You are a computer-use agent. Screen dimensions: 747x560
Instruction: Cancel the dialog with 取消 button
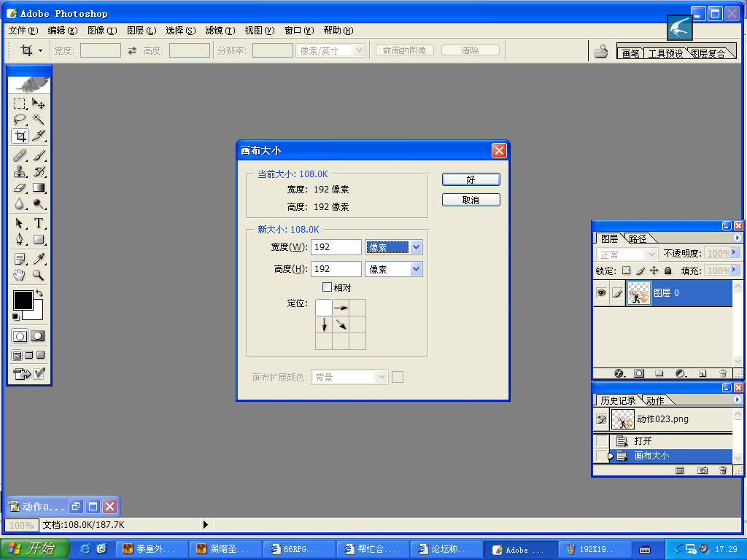click(471, 200)
